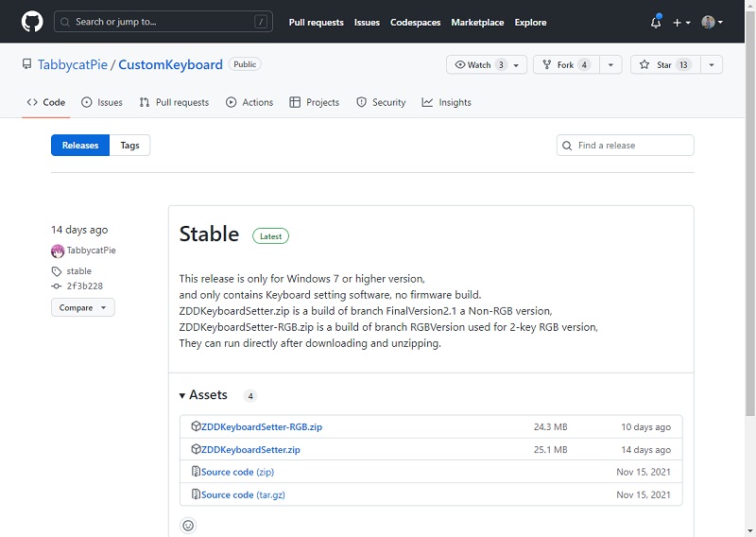The height and width of the screenshot is (537, 756).
Task: Open the notifications bell
Action: click(656, 22)
